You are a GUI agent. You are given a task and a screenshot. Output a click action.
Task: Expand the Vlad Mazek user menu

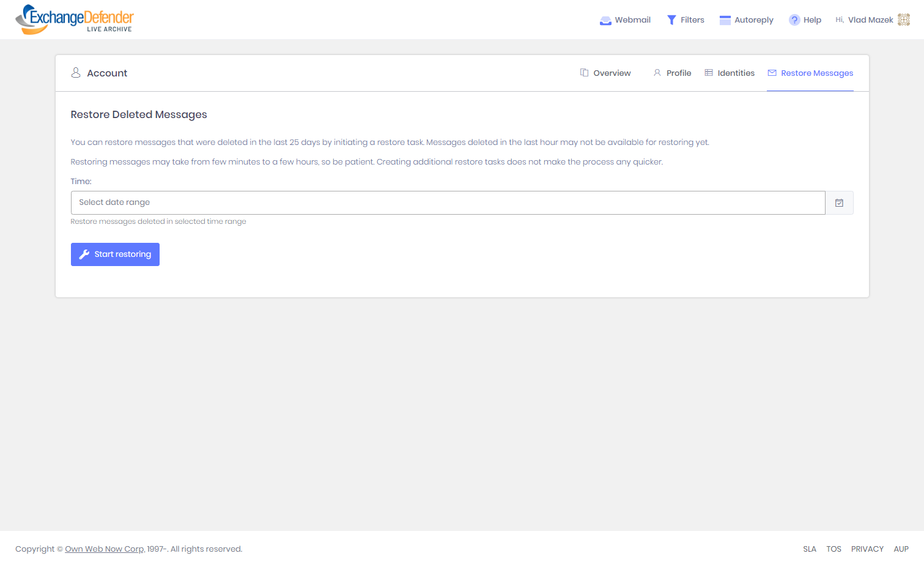coord(870,20)
